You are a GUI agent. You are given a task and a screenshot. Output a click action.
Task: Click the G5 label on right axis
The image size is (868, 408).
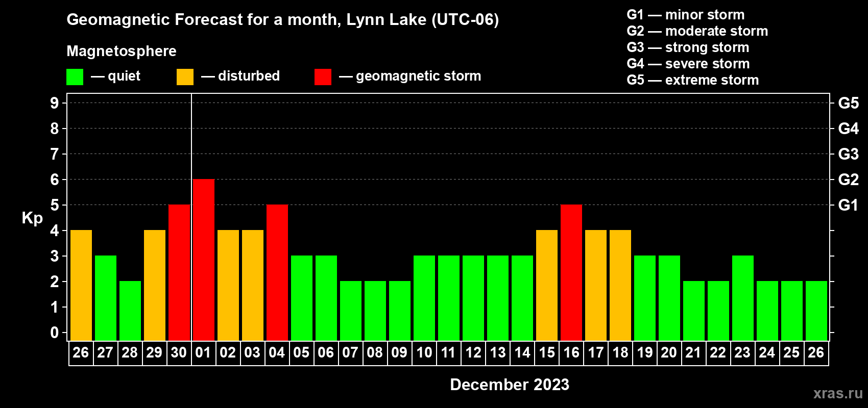[849, 103]
